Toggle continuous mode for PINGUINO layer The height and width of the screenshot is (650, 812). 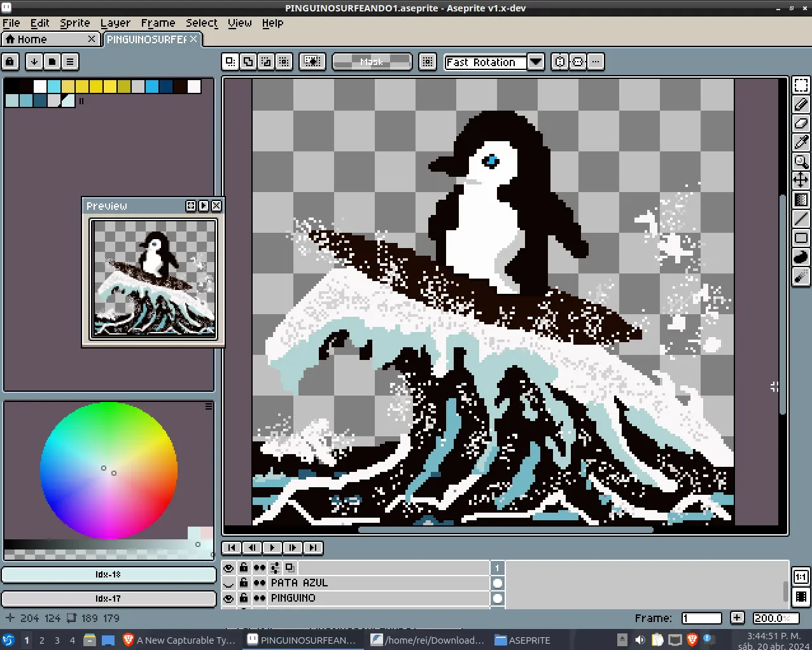pyautogui.click(x=259, y=598)
